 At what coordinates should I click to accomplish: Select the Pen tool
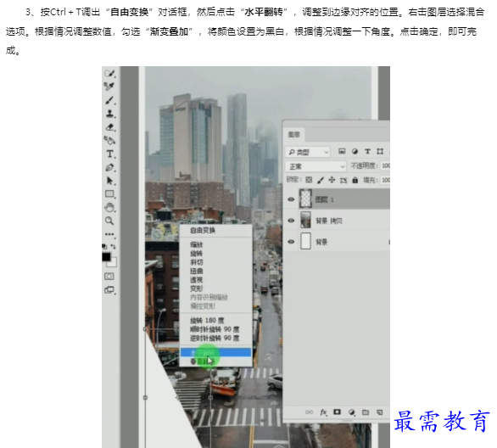pyautogui.click(x=109, y=167)
